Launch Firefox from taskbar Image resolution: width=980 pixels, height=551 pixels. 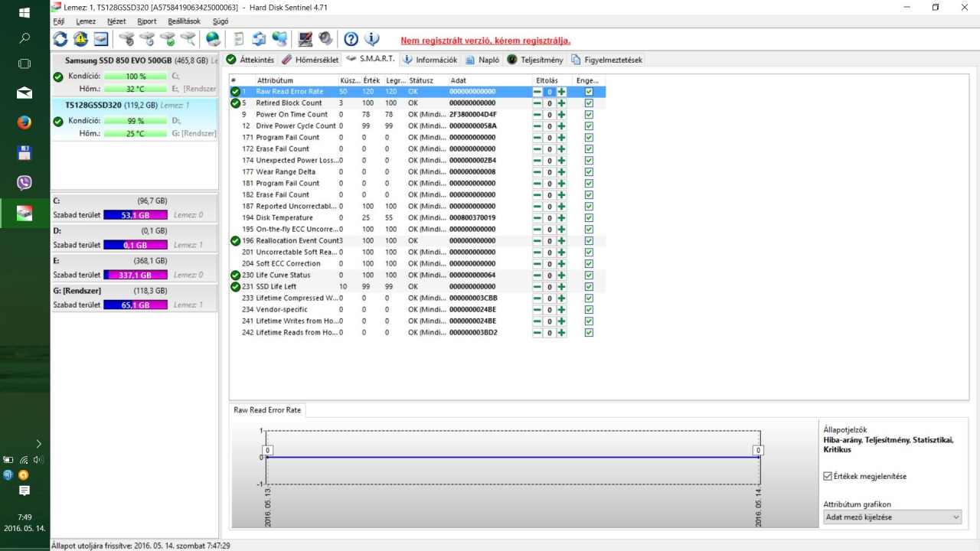(24, 122)
